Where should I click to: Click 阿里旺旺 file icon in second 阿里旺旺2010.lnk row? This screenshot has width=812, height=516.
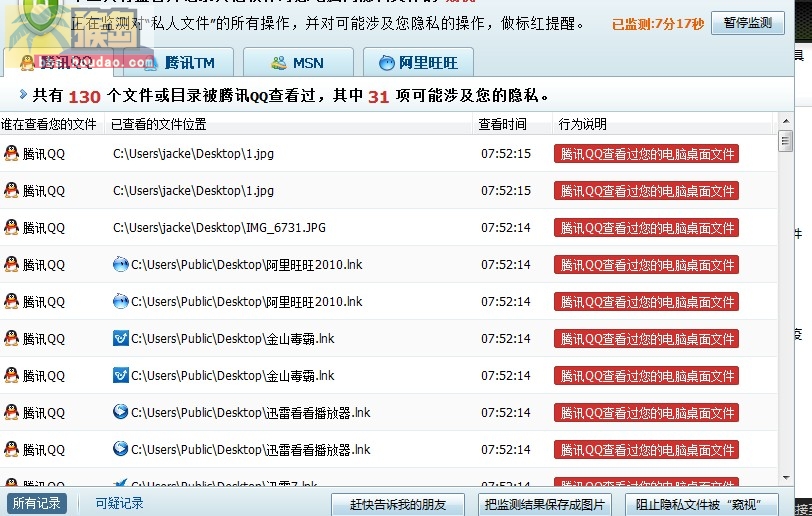tap(120, 301)
